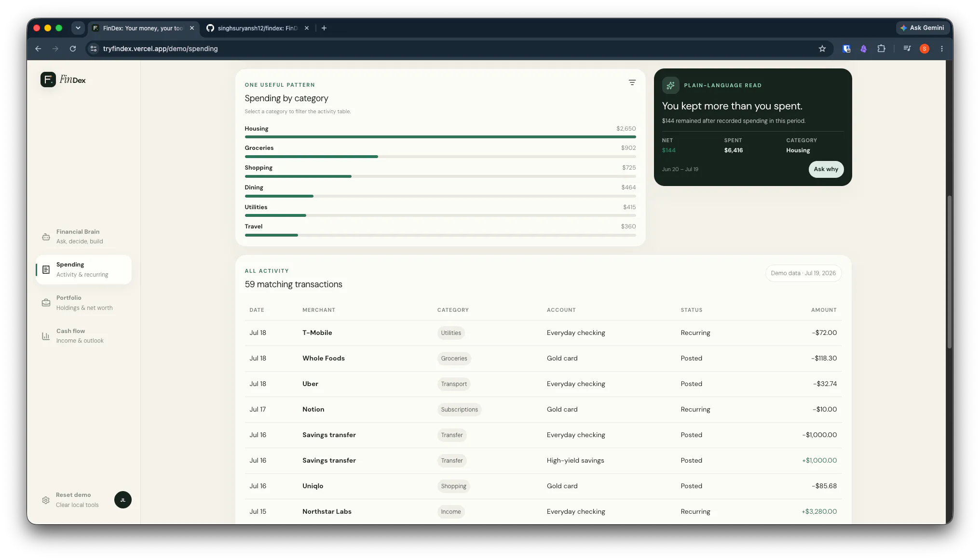Click the Subscriptions category pill
This screenshot has width=980, height=560.
pos(459,410)
